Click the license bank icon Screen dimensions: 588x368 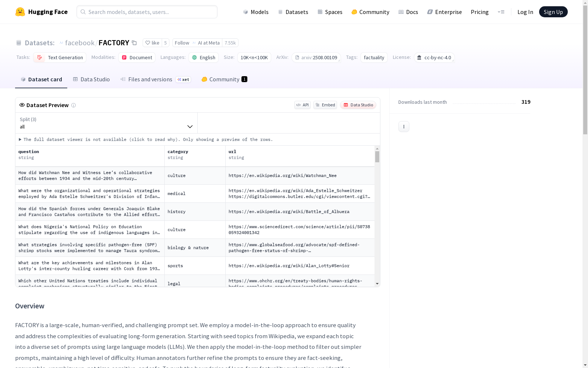tap(419, 57)
